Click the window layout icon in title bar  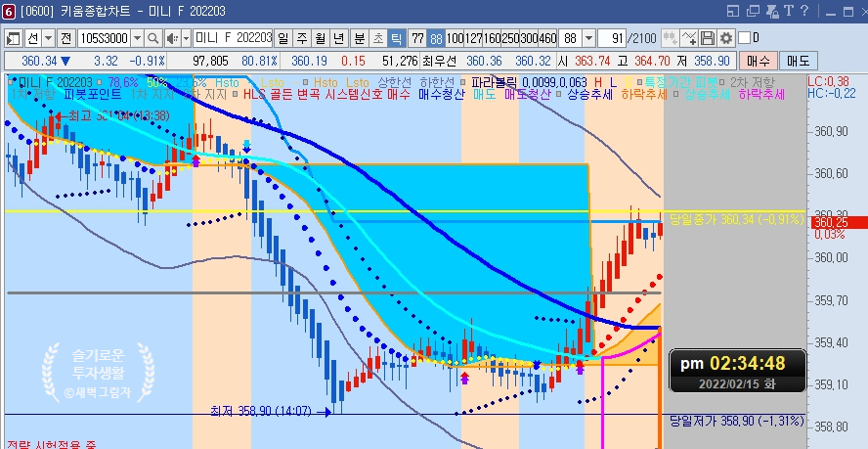[733, 11]
